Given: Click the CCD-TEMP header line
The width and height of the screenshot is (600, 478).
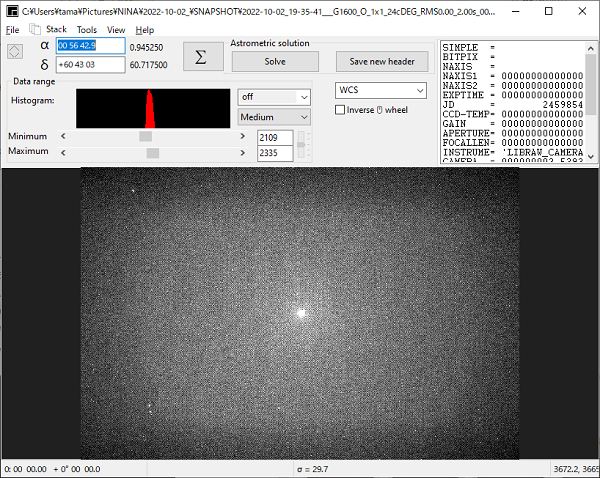Looking at the screenshot, I should tap(513, 114).
